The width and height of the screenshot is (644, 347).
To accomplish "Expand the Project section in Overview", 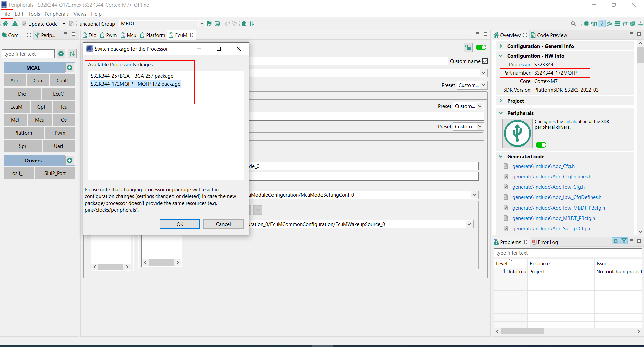I will (x=501, y=101).
